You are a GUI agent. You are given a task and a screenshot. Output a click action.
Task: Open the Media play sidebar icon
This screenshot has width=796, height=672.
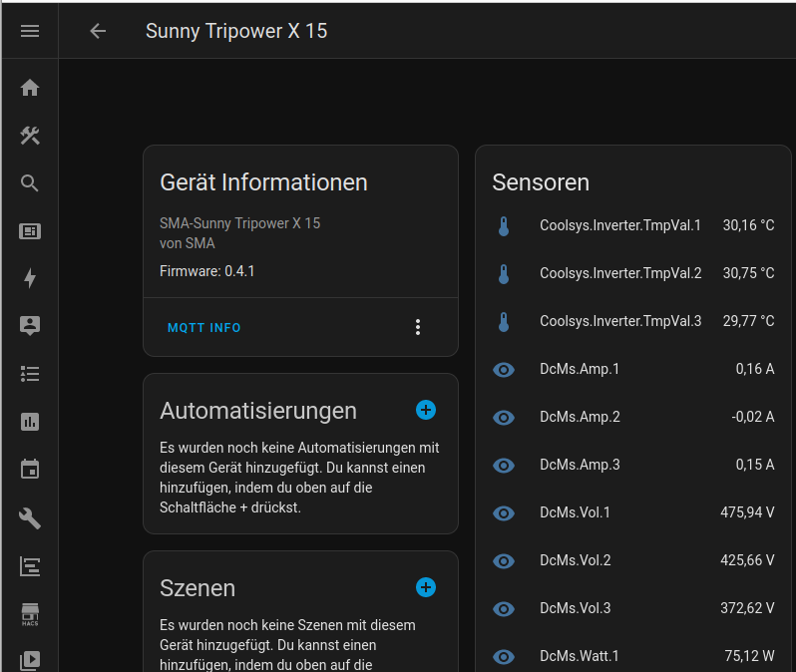click(x=30, y=660)
